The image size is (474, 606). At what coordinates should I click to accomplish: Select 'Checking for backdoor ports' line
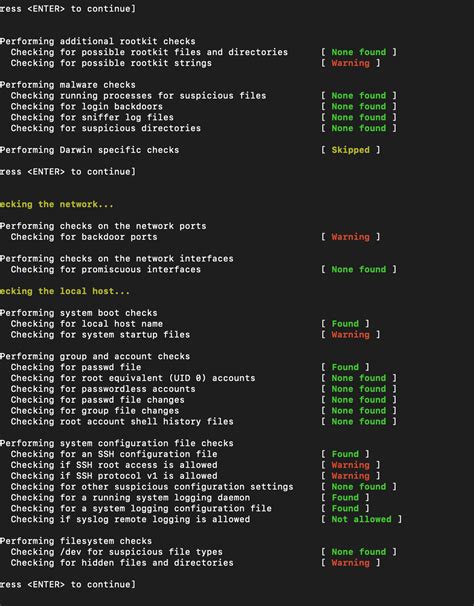click(84, 237)
